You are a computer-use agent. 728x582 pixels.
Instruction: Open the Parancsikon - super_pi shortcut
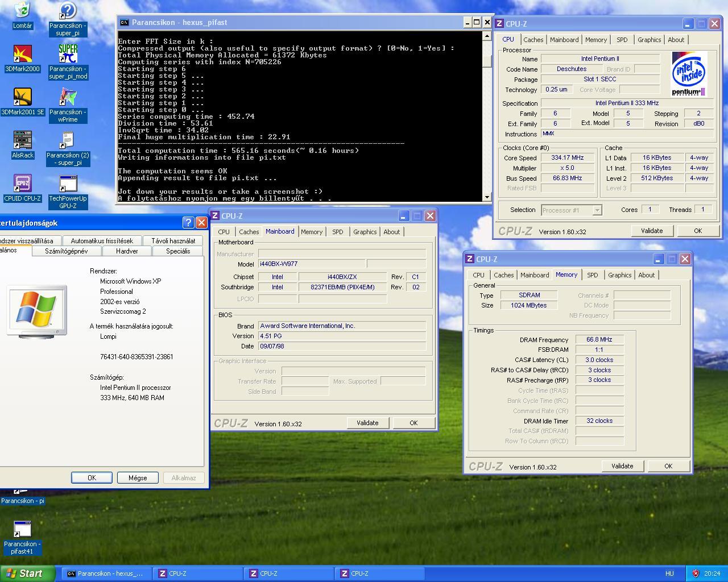tap(68, 19)
